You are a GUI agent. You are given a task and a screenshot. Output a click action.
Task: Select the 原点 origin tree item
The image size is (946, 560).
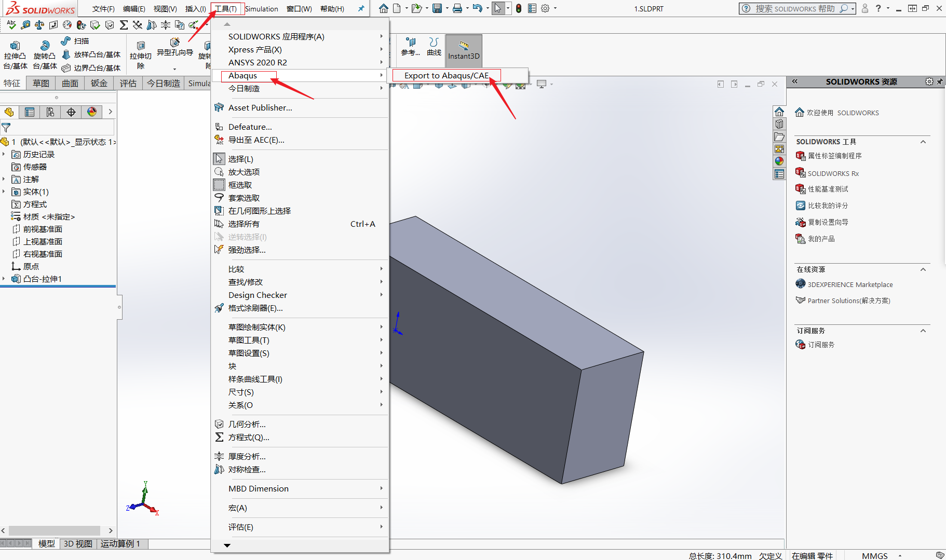coord(31,266)
